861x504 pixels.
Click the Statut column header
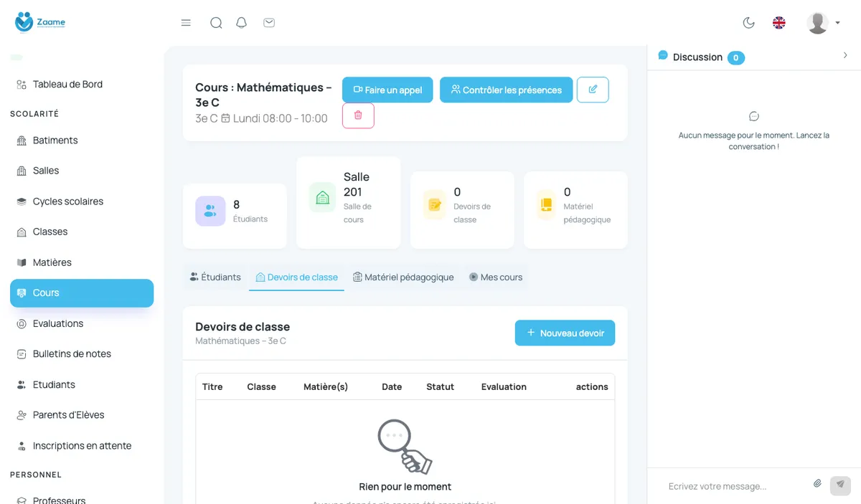tap(440, 386)
